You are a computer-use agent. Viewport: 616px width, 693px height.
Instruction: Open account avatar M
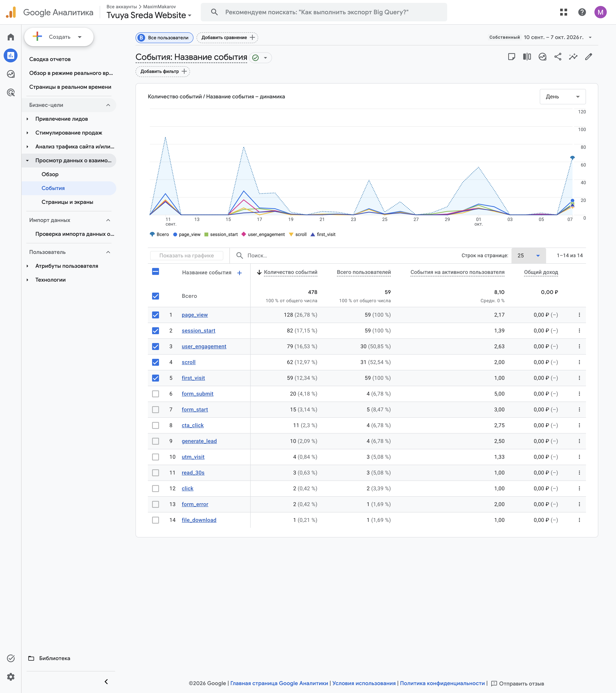pyautogui.click(x=600, y=12)
